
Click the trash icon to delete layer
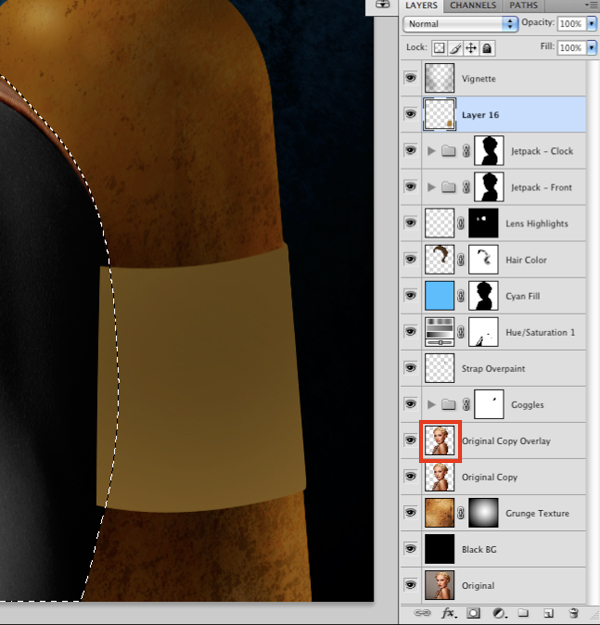573,613
